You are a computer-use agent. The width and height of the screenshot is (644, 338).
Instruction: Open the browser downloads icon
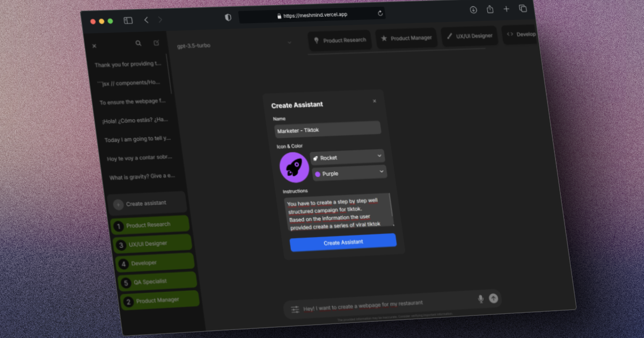[x=473, y=10]
